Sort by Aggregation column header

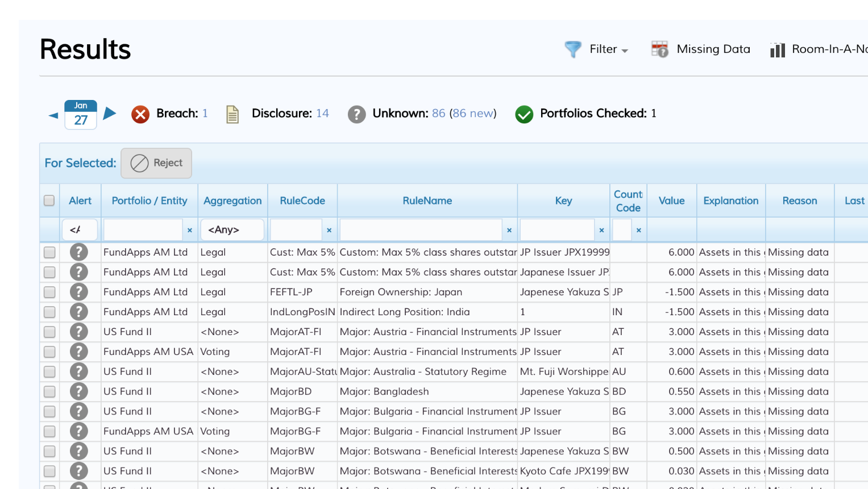[x=232, y=200]
